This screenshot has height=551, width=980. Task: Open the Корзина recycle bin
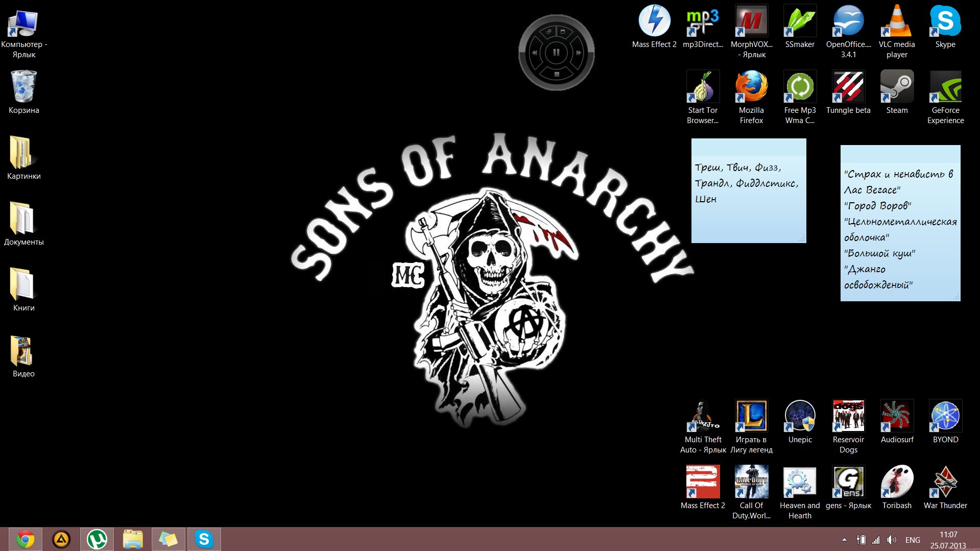click(23, 87)
